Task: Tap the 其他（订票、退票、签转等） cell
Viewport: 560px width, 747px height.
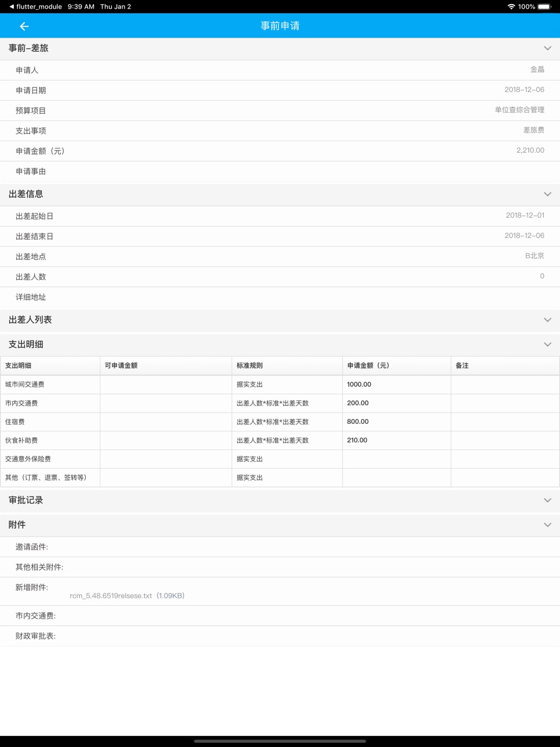Action: point(50,477)
